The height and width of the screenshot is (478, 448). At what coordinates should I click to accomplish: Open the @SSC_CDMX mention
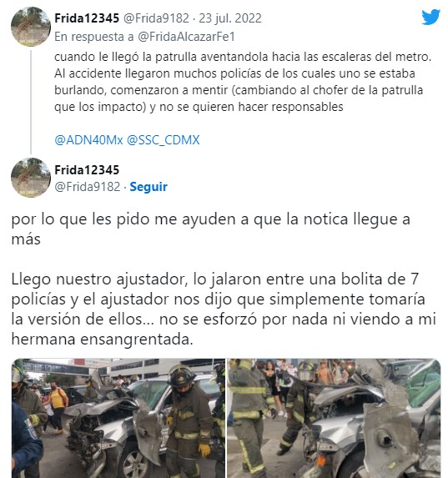pyautogui.click(x=163, y=140)
